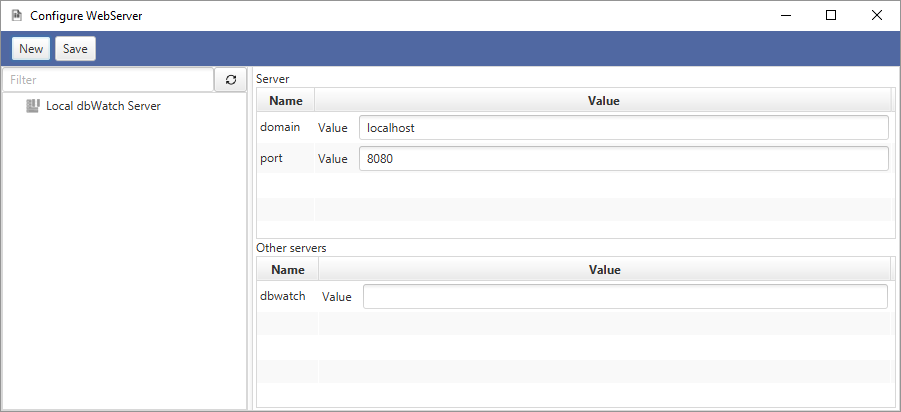Click the Configure WebServer title bar document icon
Viewport: 901px width, 412px height.
[16, 16]
